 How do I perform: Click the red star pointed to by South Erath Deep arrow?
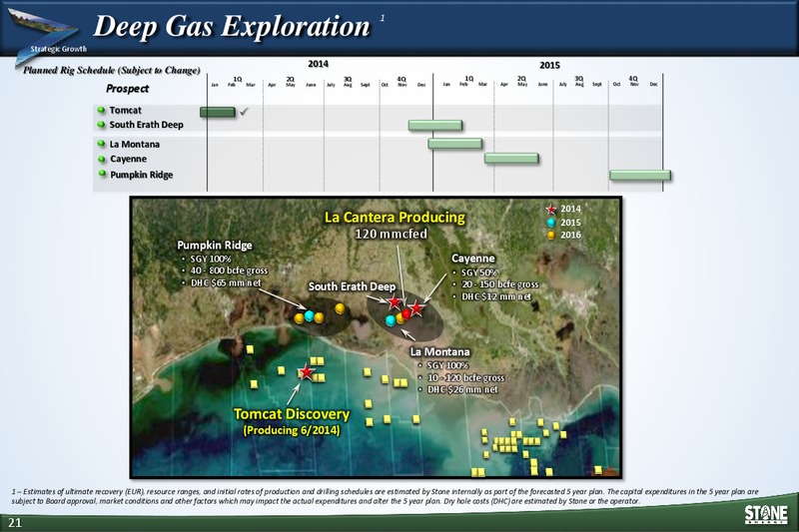[x=395, y=302]
